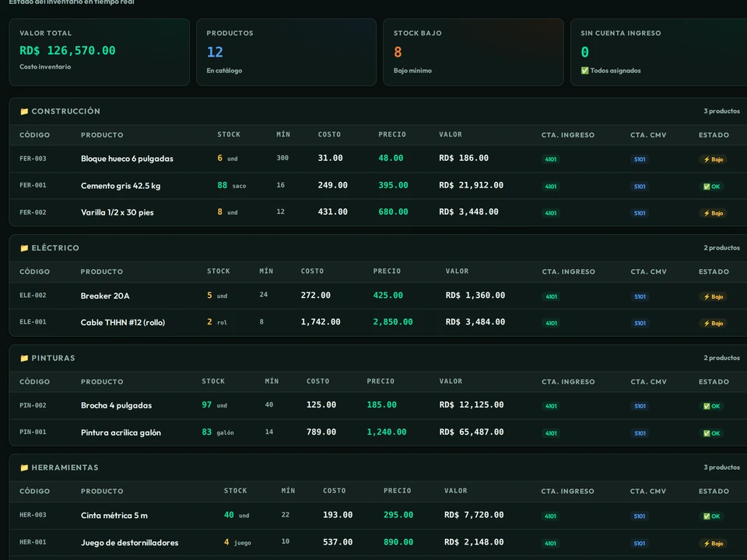Image resolution: width=747 pixels, height=560 pixels.
Task: Click the Valor column header in the Pinturas table
Action: click(451, 381)
